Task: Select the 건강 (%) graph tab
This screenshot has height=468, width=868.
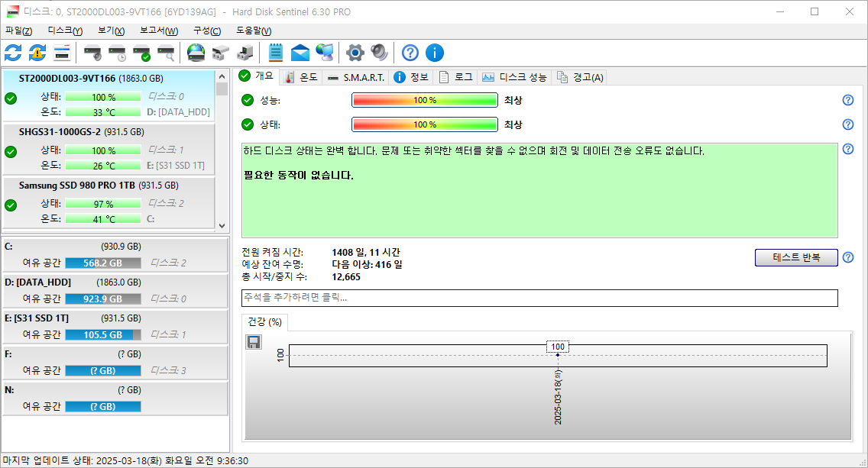Action: tap(264, 321)
